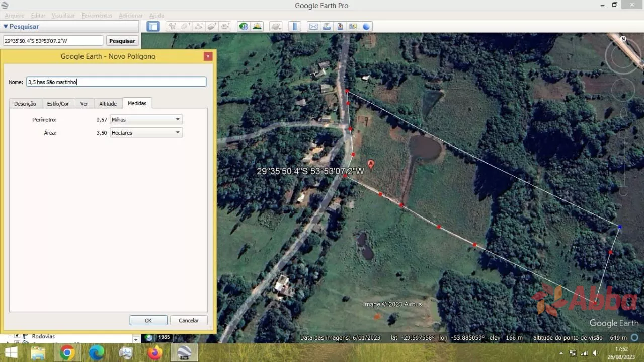
Task: Choose the Add Path tool
Action: 199,27
